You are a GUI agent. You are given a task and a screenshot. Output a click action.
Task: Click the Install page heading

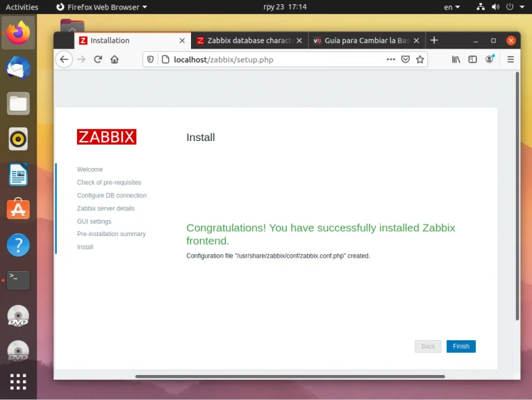click(201, 137)
